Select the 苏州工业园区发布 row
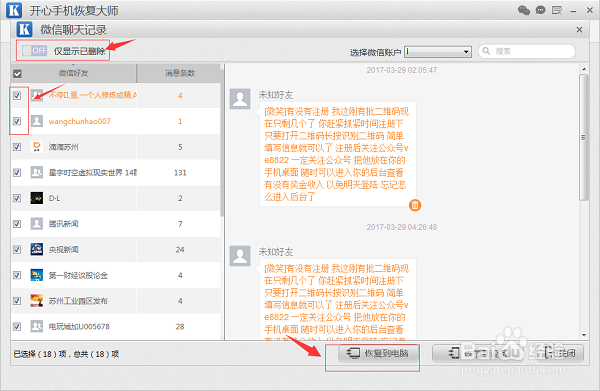Screen dimensions: 600x391 click(x=116, y=301)
